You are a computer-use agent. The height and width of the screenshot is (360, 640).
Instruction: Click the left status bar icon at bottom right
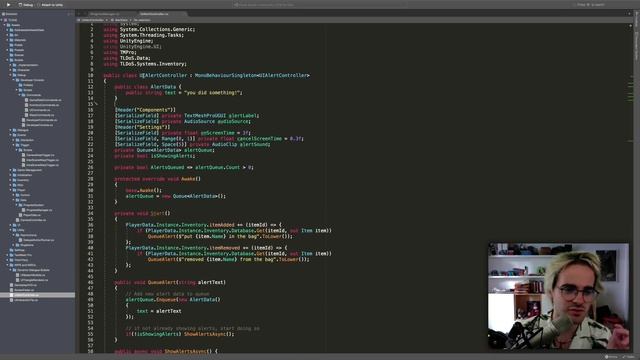(x=611, y=357)
